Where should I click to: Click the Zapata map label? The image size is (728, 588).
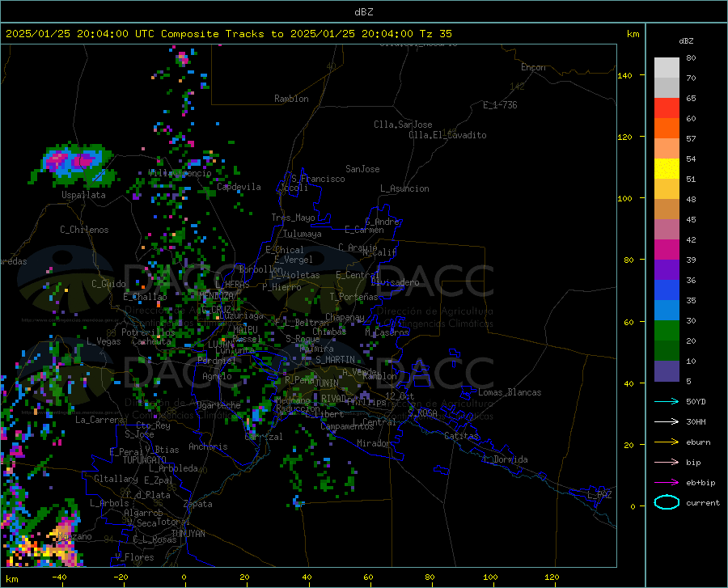(198, 504)
